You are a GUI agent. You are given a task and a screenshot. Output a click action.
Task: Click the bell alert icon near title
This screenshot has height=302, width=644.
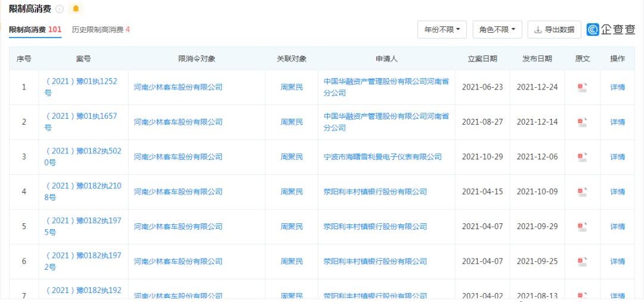(x=76, y=9)
